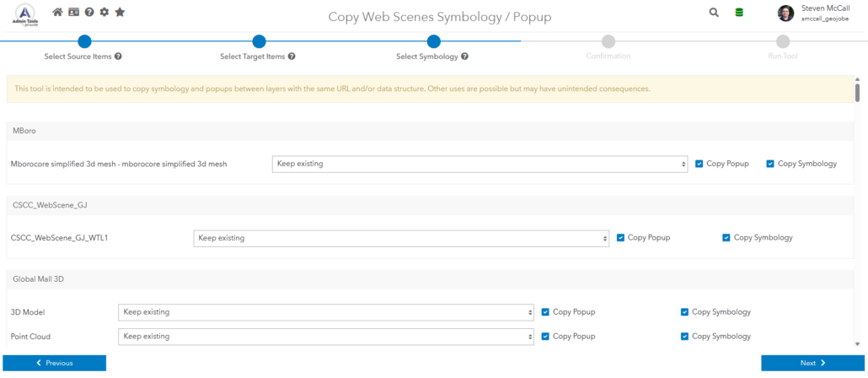Go to the home page icon

57,13
